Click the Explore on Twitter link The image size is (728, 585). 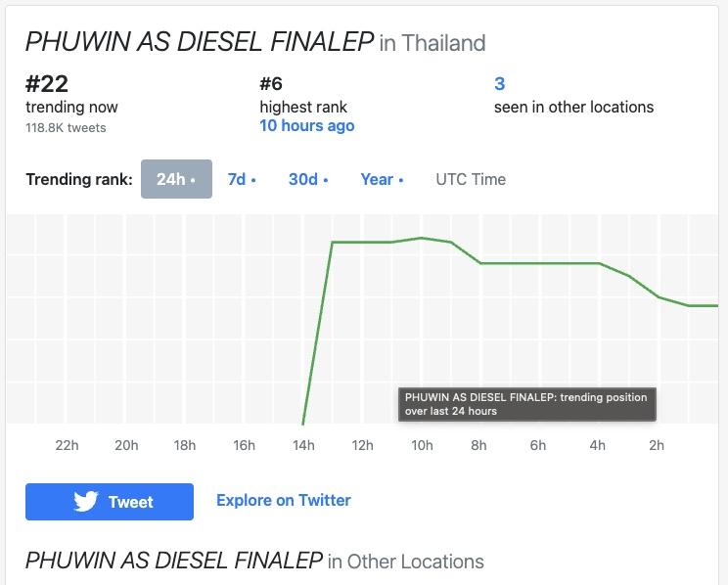pos(283,500)
